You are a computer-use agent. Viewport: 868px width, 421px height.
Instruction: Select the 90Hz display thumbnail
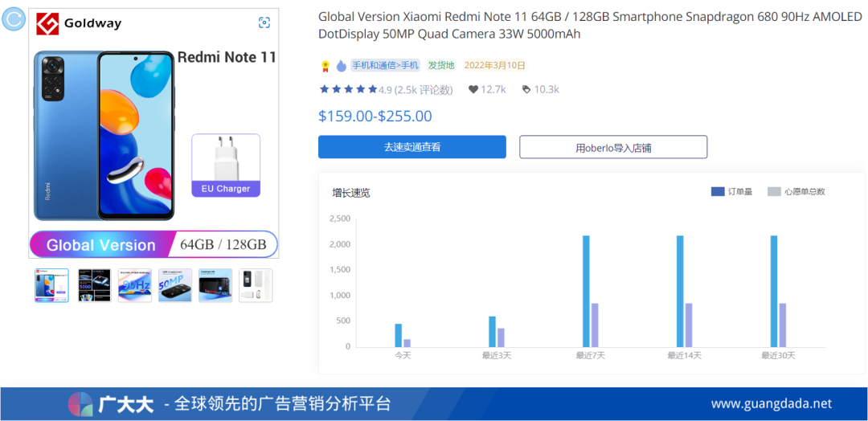point(134,285)
